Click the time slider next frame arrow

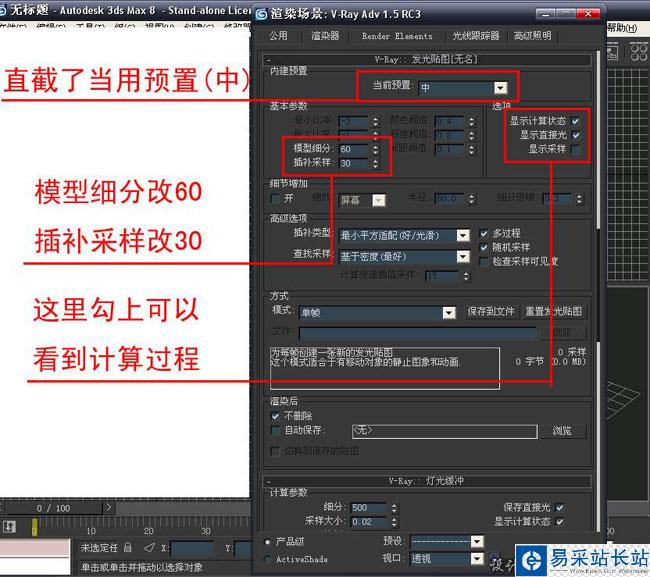108,507
